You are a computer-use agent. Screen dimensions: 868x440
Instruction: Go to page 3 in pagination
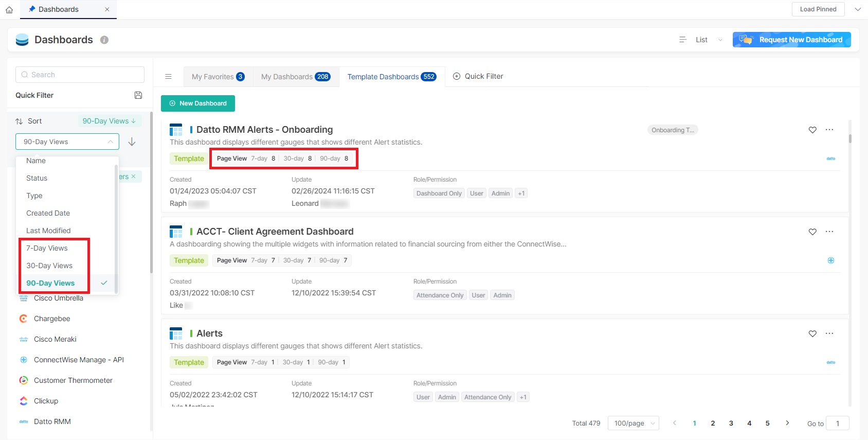pos(731,423)
